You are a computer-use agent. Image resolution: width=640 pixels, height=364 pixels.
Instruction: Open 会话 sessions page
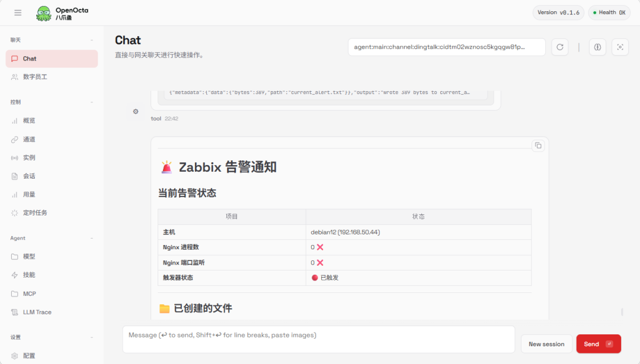tap(52, 176)
